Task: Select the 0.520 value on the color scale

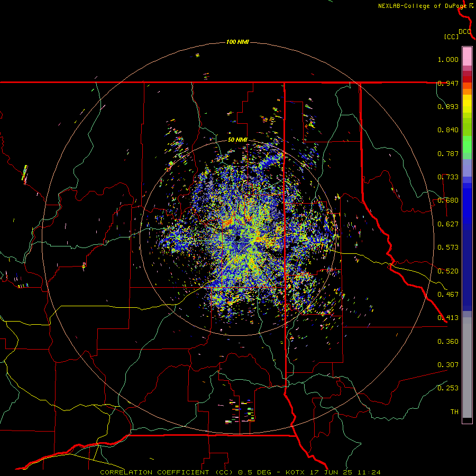Action: (448, 271)
